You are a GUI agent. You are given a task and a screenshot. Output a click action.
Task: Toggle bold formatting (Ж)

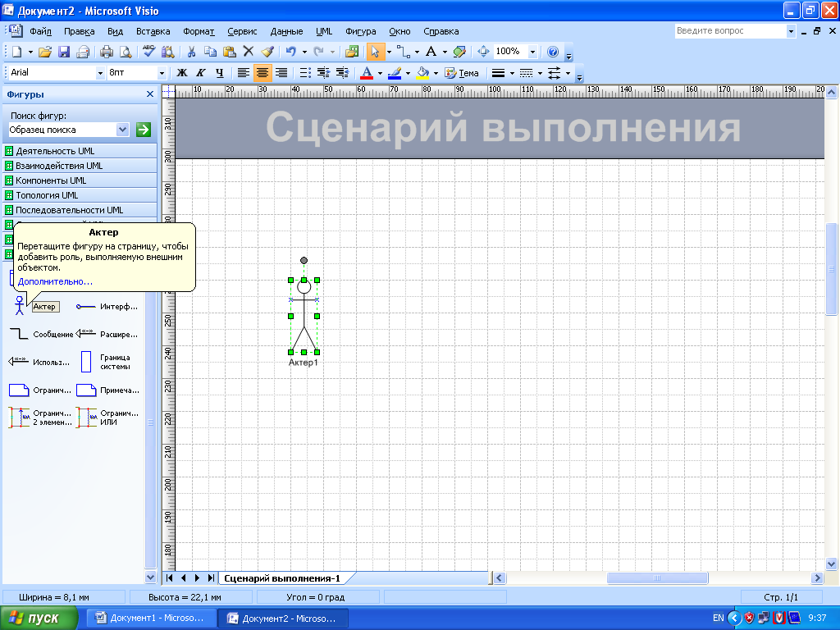182,73
